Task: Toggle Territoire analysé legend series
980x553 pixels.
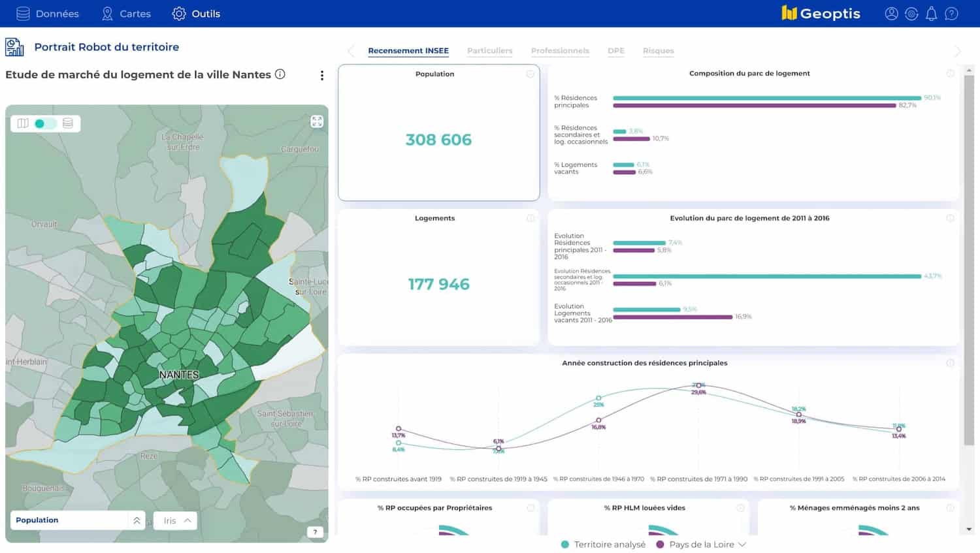Action: pos(603,545)
